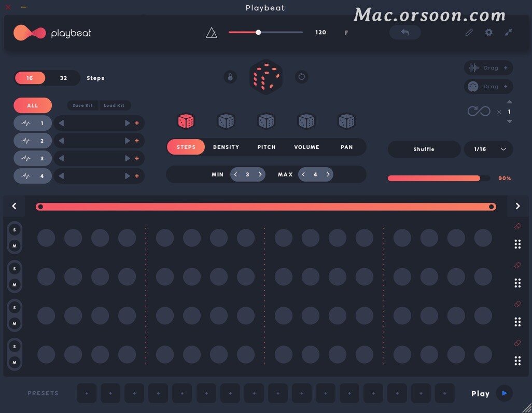Solo the third sequencer row

15,308
